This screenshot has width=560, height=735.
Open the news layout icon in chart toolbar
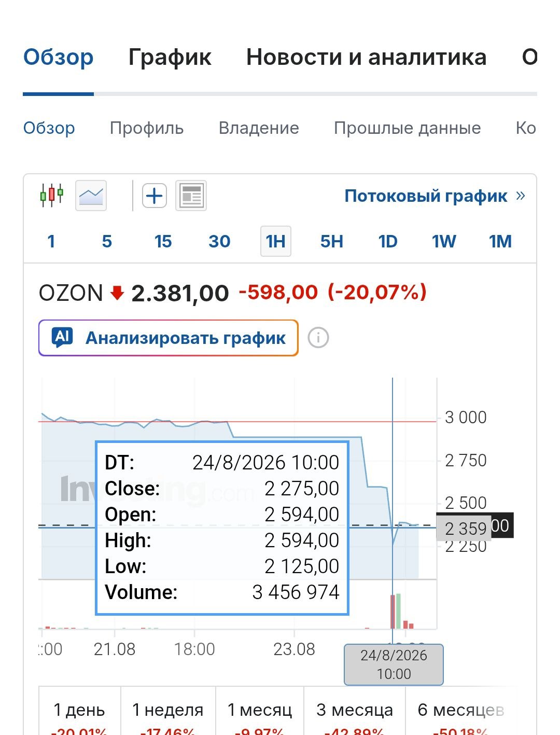pyautogui.click(x=191, y=196)
